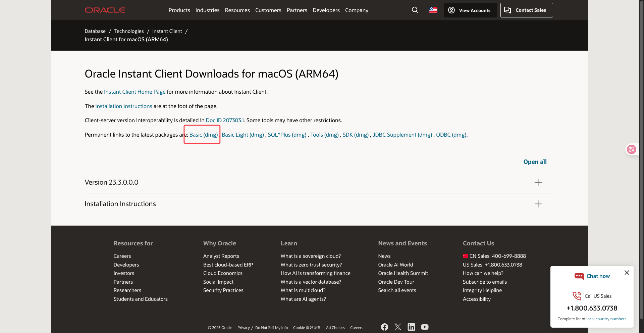Open Careers link under Resources for
644x333 pixels.
pos(122,256)
